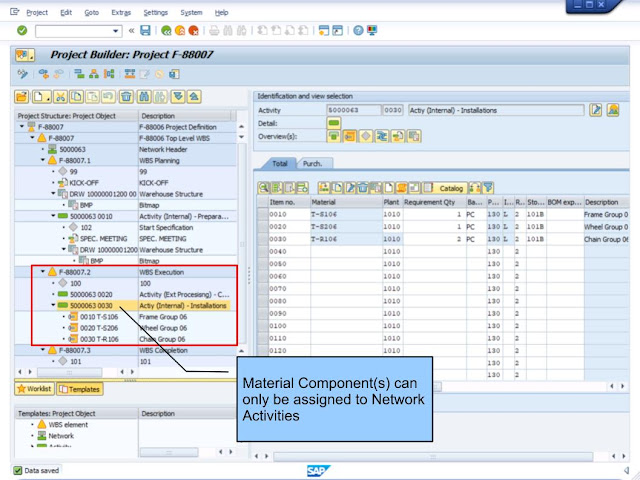Click the edit pencil icon beside activity description
Image resolution: width=640 pixels, height=480 pixels.
pos(596,110)
